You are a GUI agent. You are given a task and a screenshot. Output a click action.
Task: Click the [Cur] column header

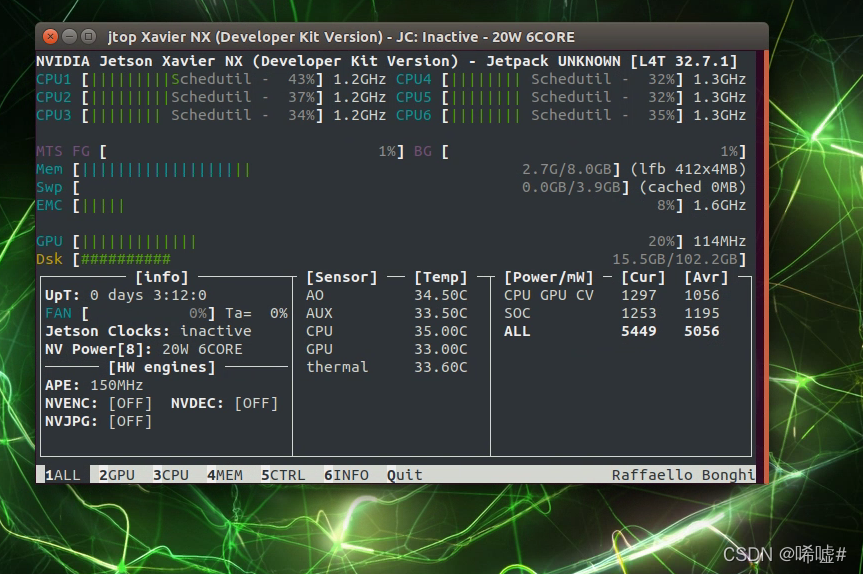tap(643, 277)
